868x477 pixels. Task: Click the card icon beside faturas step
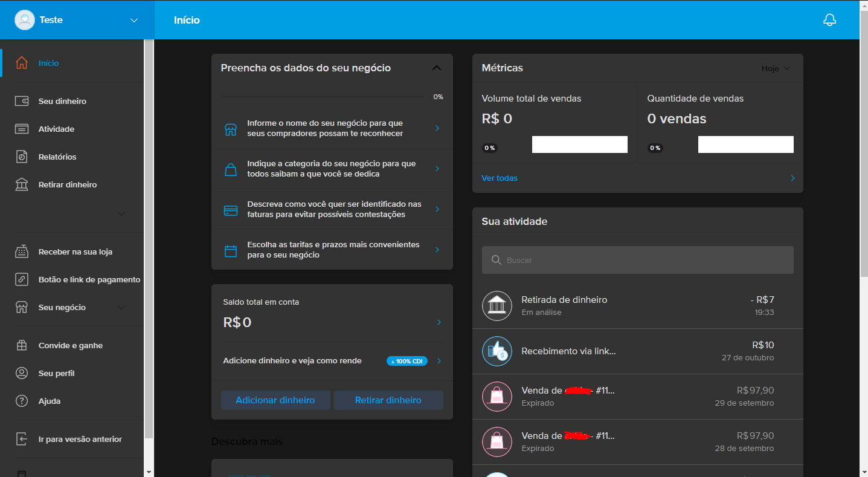231,210
